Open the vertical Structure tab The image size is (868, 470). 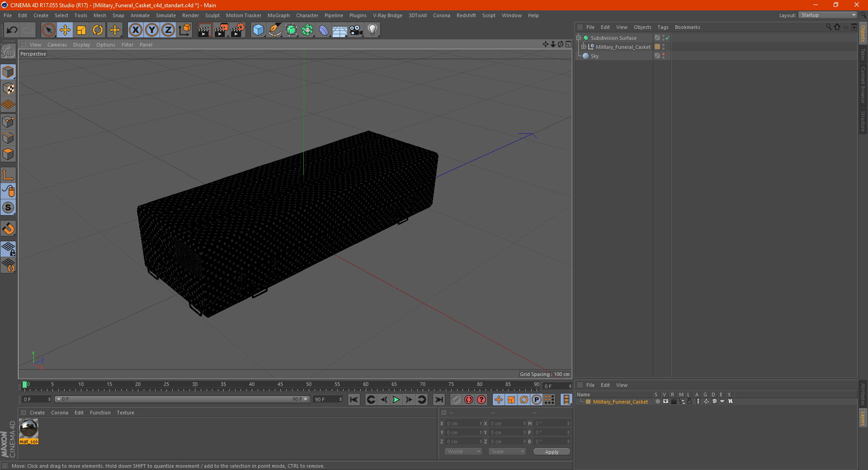(x=863, y=121)
